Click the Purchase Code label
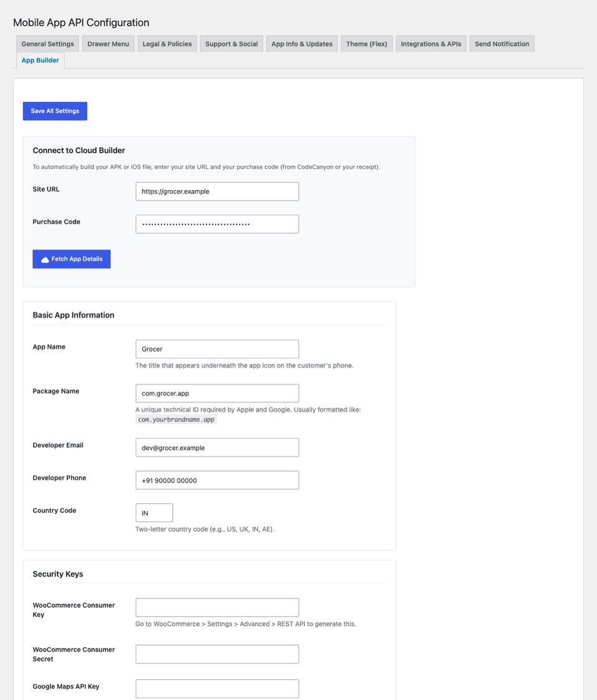 pyautogui.click(x=56, y=222)
